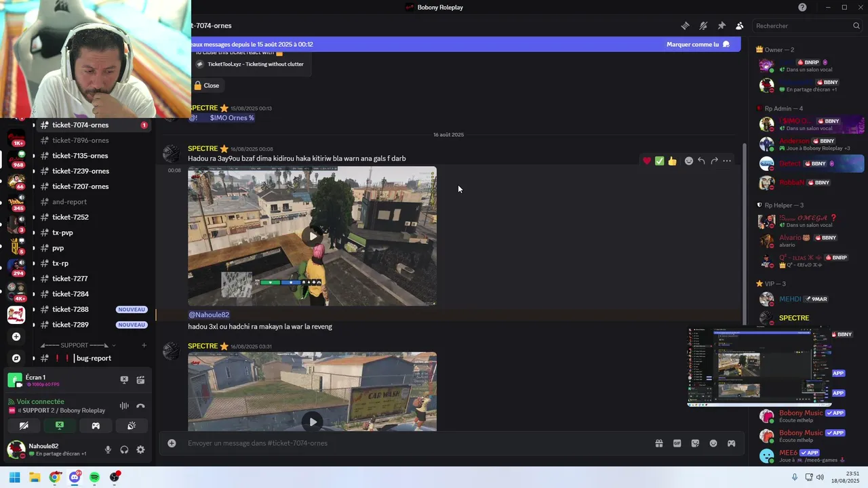Disconnect from voice phone icon
The width and height of the screenshot is (868, 488).
click(x=140, y=406)
